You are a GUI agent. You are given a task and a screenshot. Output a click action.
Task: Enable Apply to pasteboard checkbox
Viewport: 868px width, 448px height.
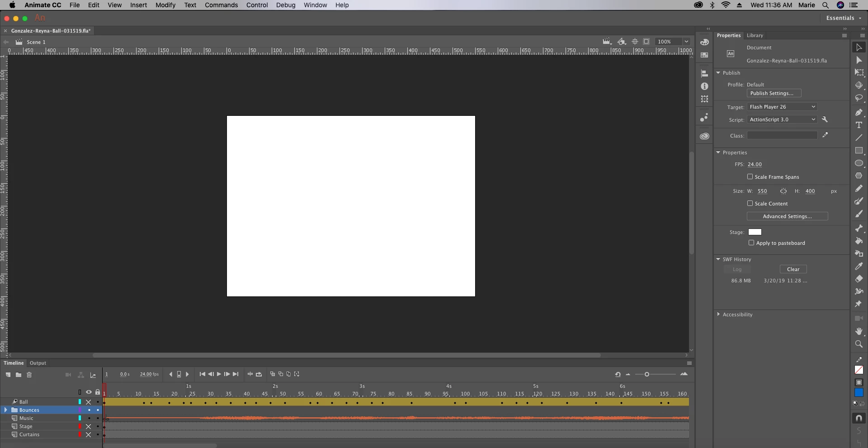click(751, 243)
